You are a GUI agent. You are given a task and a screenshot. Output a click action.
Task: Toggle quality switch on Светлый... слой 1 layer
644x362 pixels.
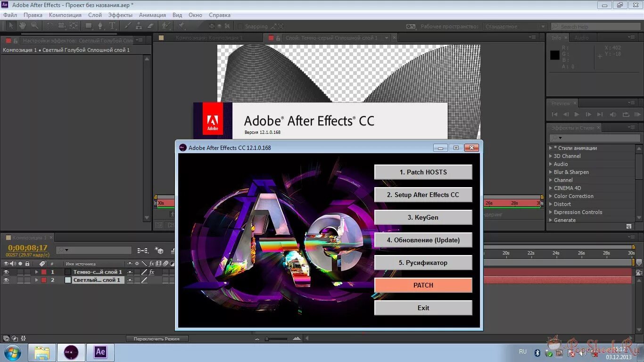144,280
